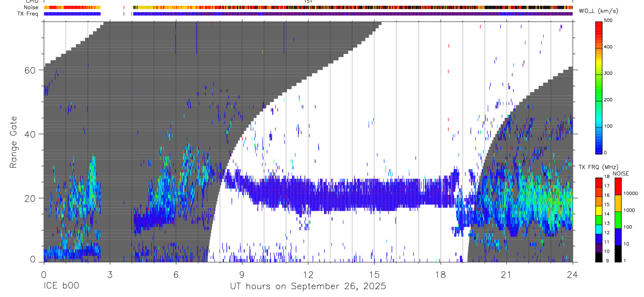Click the "60" tick on Range Gate axis
644x297 pixels.
tap(30, 70)
